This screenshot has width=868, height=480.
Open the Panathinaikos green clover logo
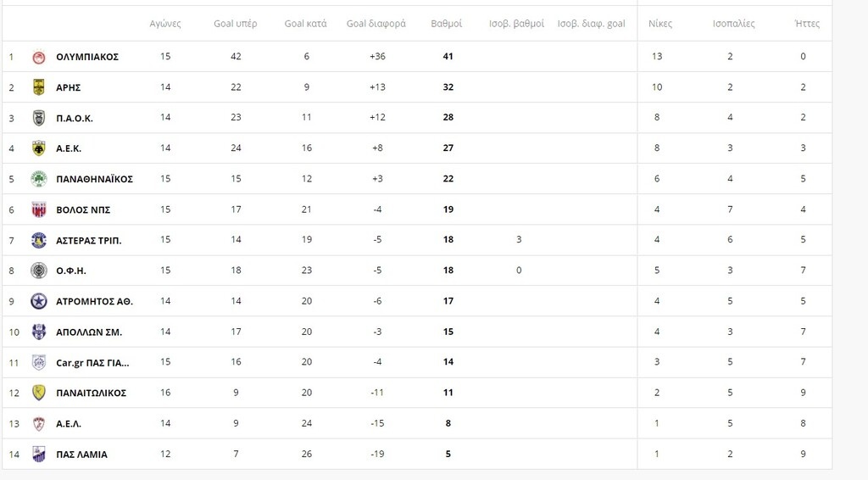pyautogui.click(x=39, y=179)
